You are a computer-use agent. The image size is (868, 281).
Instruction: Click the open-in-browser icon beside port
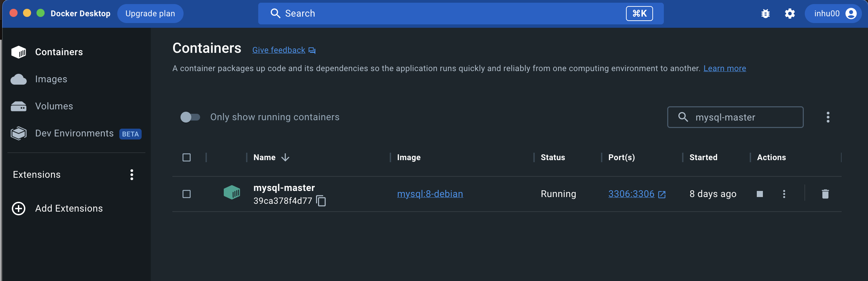pos(662,194)
